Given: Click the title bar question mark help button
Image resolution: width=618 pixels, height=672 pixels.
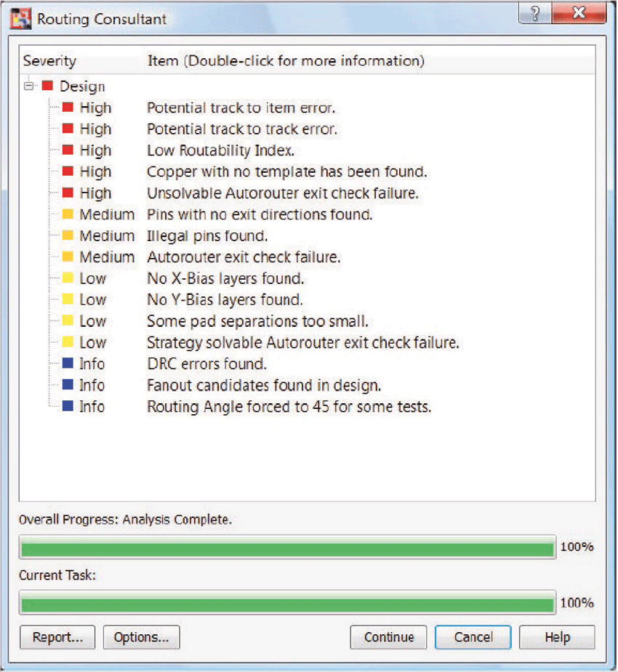Looking at the screenshot, I should click(x=535, y=13).
